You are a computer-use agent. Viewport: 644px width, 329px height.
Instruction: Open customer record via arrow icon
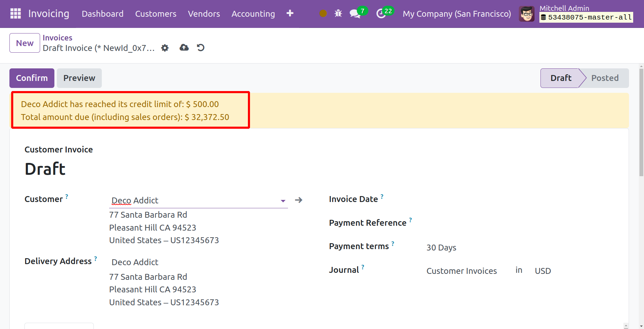click(x=298, y=200)
